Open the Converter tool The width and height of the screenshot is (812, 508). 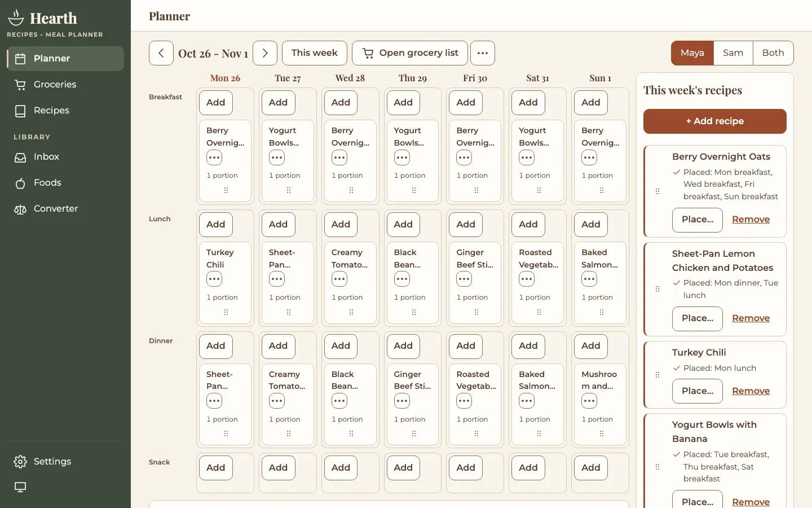pyautogui.click(x=65, y=209)
